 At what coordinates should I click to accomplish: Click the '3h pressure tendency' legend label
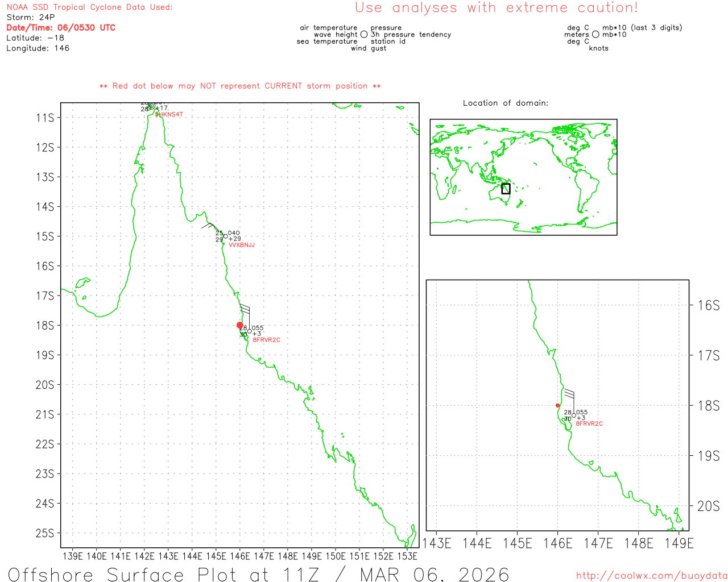(x=411, y=35)
